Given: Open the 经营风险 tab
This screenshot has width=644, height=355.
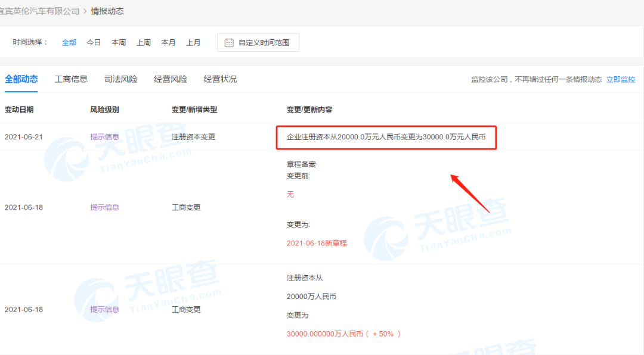Looking at the screenshot, I should (x=171, y=78).
